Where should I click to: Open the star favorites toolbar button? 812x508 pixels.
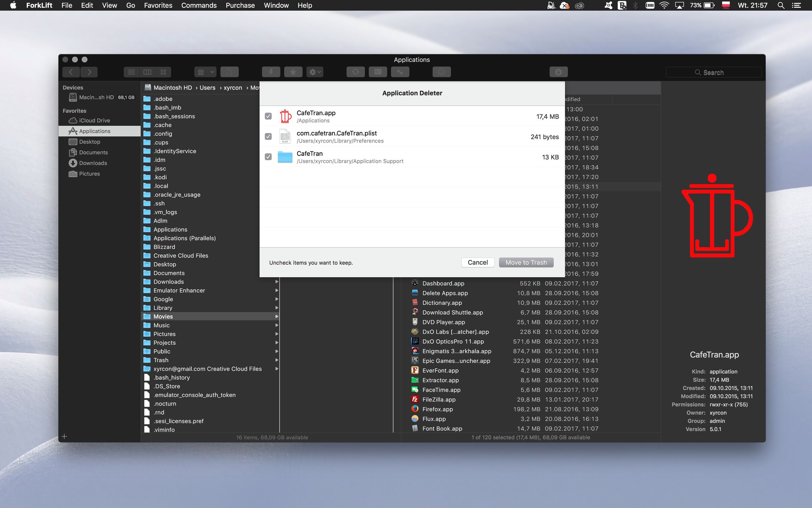point(293,72)
